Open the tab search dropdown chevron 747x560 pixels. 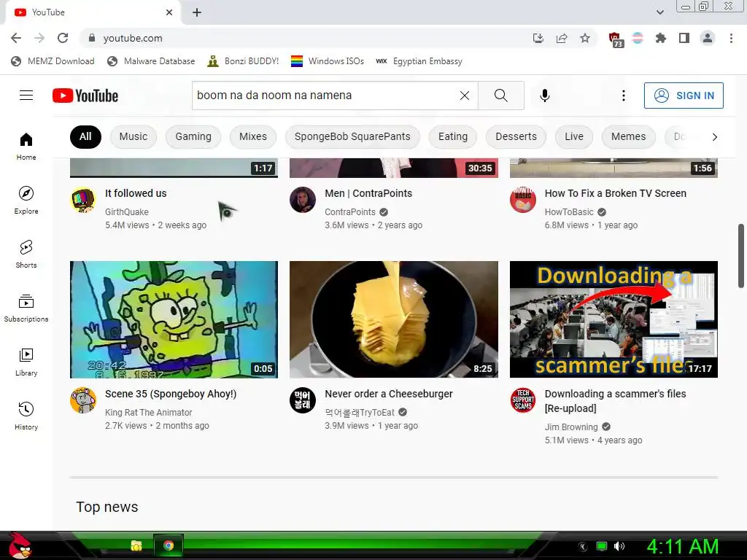[x=659, y=12]
